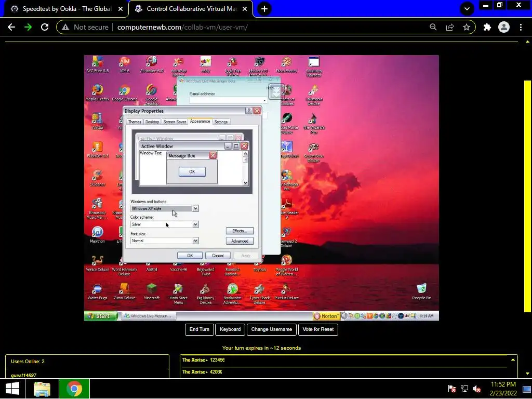Click Cancel in Display Properties
Viewport: 532px width, 399px height.
(218, 256)
